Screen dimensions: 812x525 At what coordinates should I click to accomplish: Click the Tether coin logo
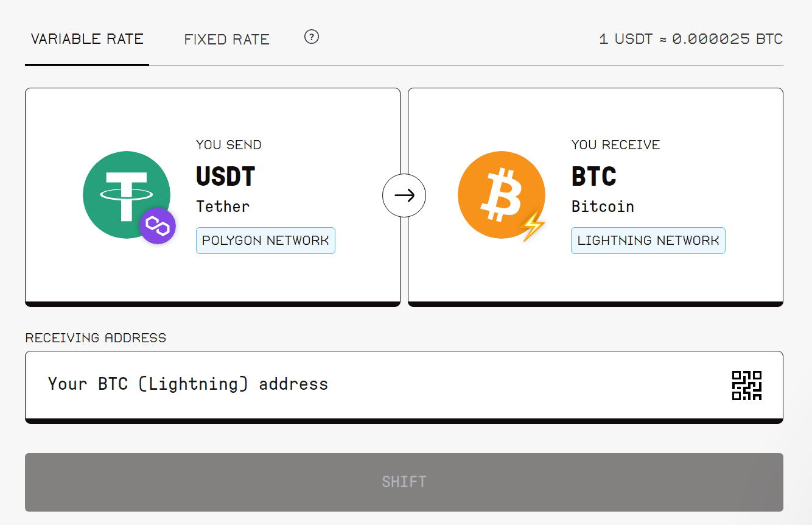127,195
